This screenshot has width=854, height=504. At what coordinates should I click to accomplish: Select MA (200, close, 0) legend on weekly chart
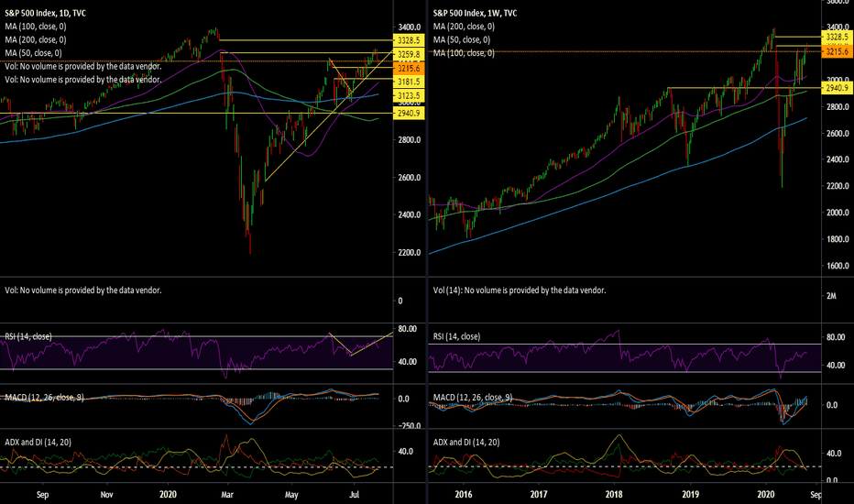(x=464, y=27)
